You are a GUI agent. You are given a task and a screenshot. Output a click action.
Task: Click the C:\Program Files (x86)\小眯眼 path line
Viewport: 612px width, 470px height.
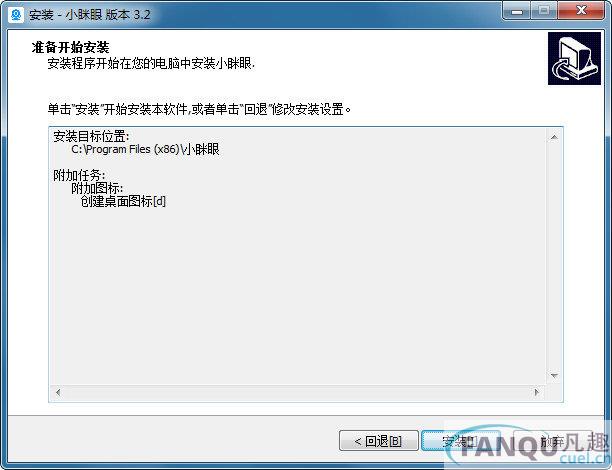(x=145, y=150)
